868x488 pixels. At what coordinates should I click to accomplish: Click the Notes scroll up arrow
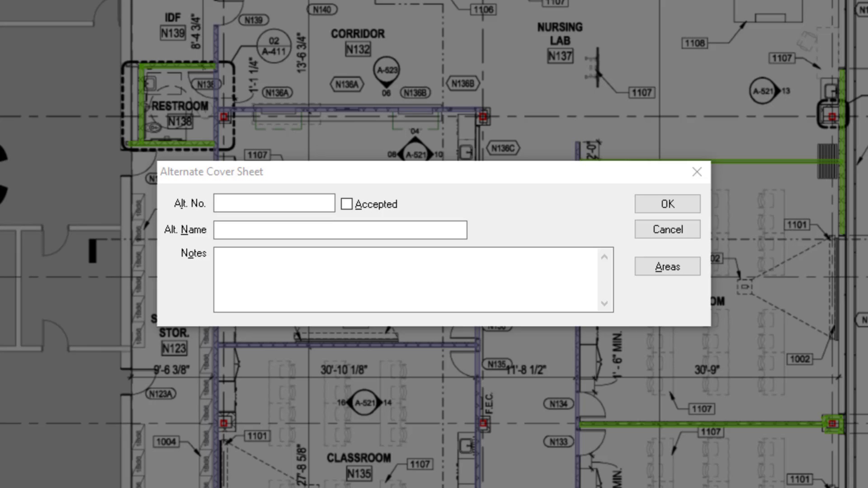pos(604,257)
